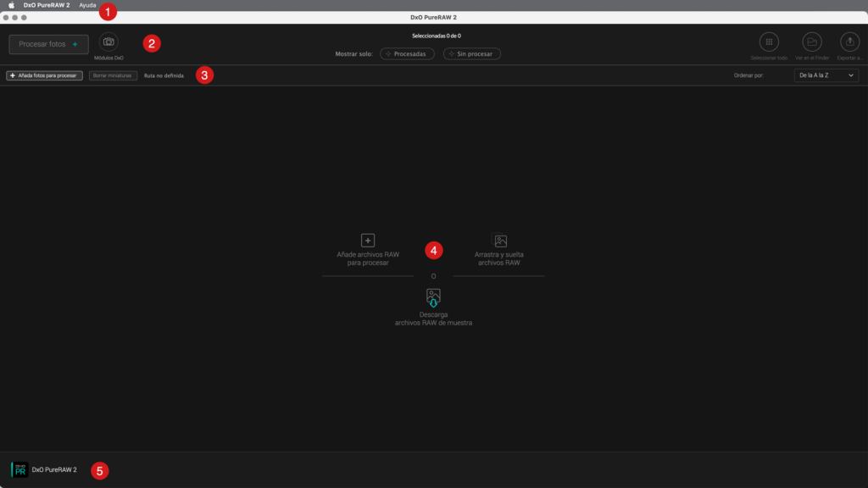The width and height of the screenshot is (868, 488).
Task: Close the DxO PureRAW 2 window
Action: point(6,18)
